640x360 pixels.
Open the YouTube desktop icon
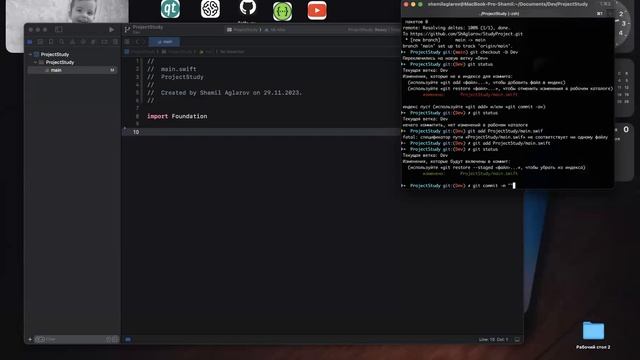coord(317,11)
